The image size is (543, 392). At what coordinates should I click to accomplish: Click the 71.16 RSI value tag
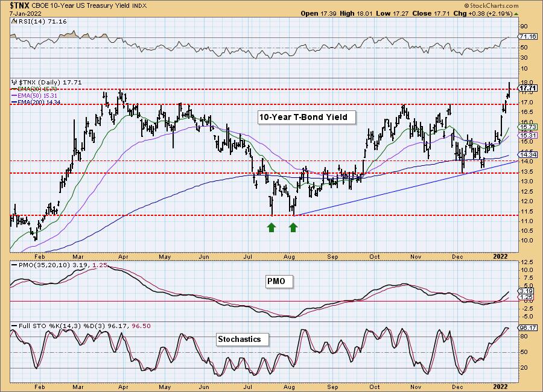[528, 36]
